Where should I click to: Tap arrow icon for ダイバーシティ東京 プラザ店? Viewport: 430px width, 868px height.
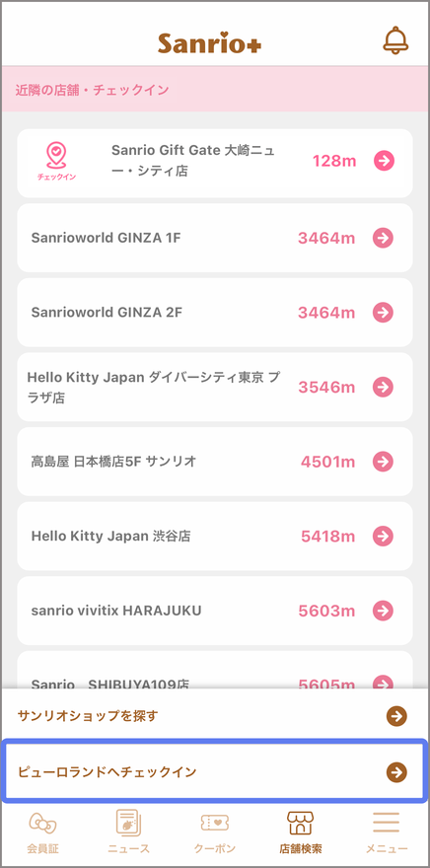click(383, 387)
